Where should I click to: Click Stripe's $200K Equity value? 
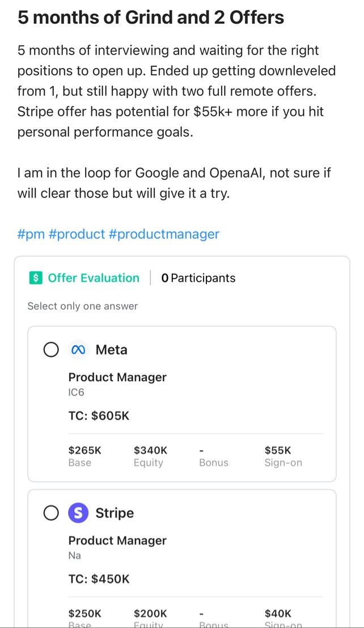[x=151, y=613]
